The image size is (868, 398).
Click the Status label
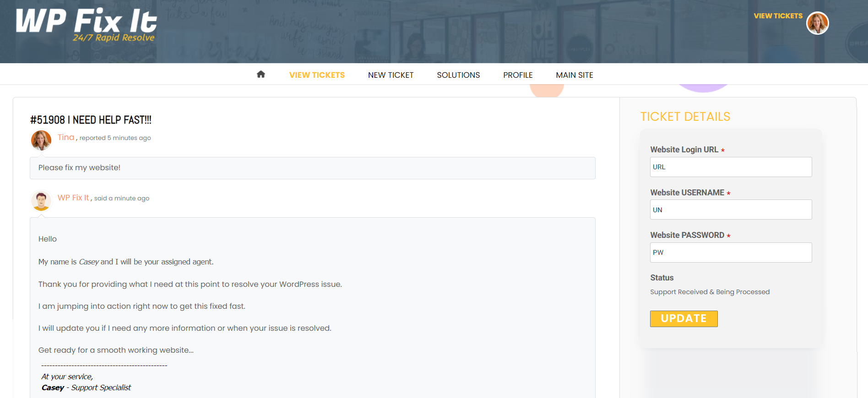tap(662, 278)
